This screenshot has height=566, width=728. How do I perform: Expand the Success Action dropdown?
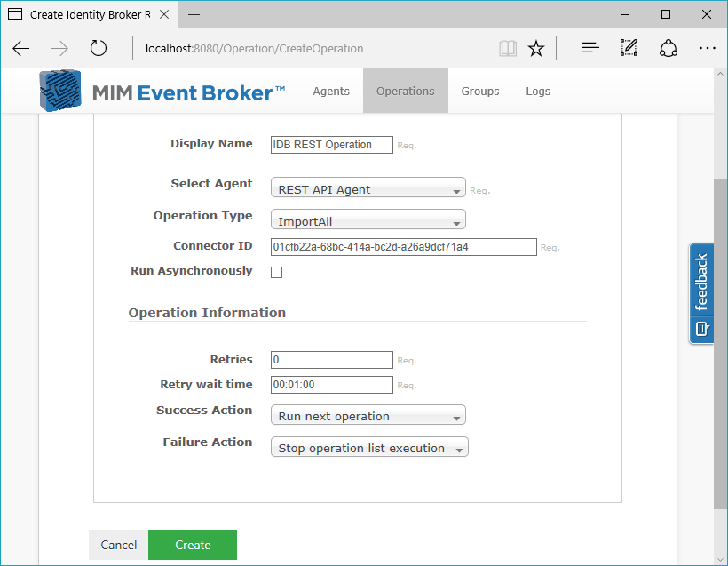(368, 415)
